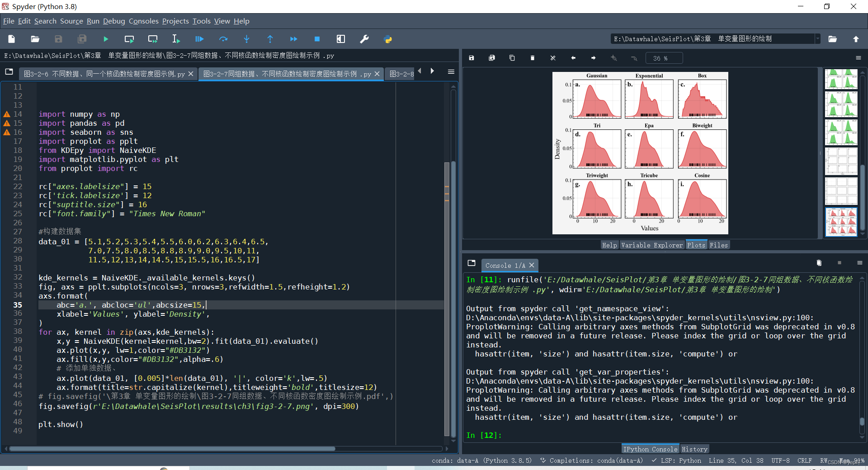Zoom out on the plot
The width and height of the screenshot is (868, 470).
[x=634, y=58]
